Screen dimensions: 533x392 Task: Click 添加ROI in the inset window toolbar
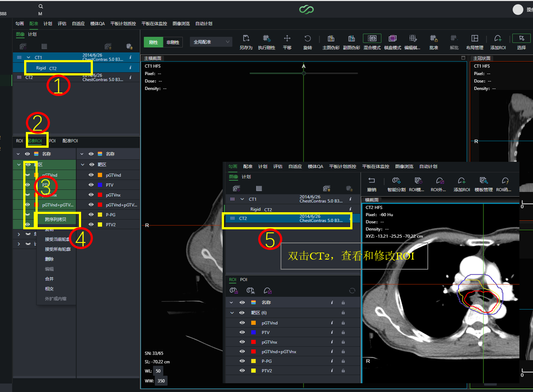[x=462, y=181]
